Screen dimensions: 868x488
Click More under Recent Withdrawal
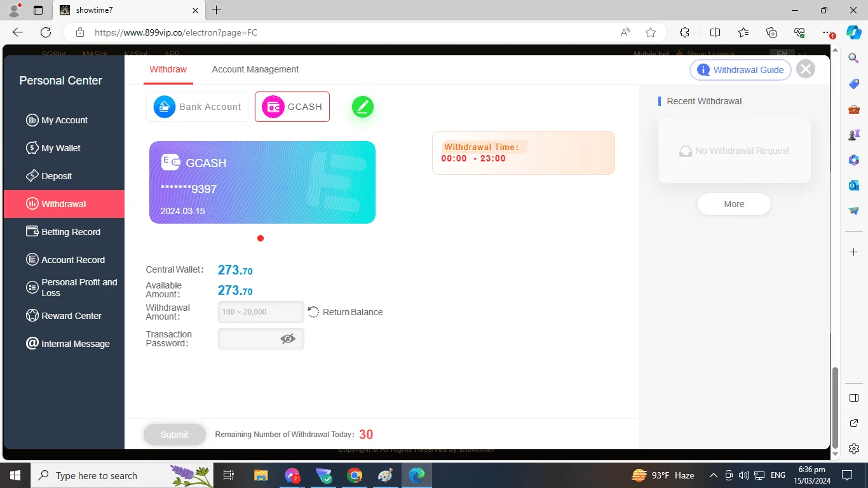click(x=734, y=204)
